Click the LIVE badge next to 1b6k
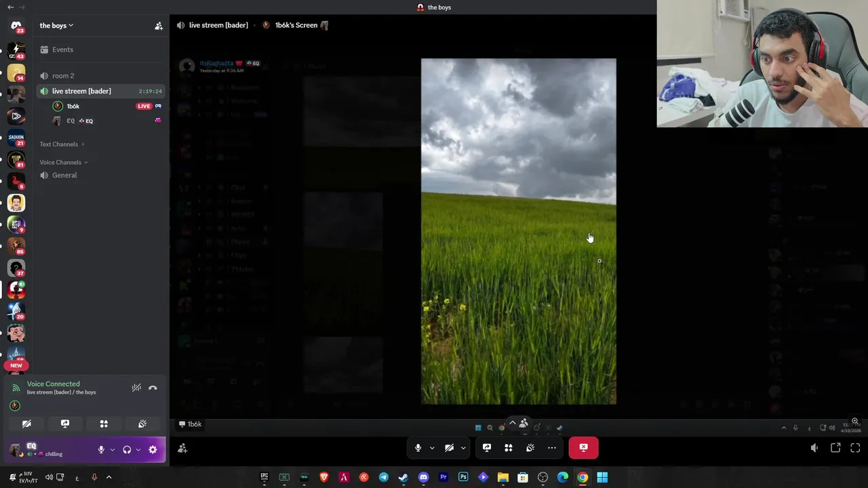This screenshot has width=868, height=488. pos(143,106)
